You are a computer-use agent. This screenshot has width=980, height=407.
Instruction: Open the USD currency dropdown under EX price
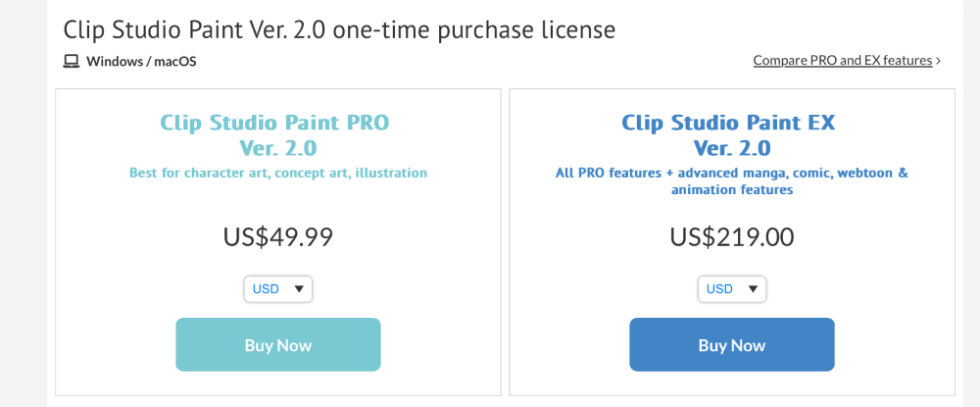click(x=732, y=289)
